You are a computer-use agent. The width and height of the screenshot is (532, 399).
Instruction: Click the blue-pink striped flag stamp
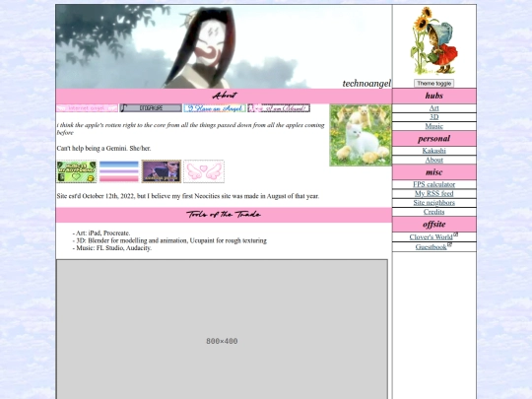click(119, 171)
